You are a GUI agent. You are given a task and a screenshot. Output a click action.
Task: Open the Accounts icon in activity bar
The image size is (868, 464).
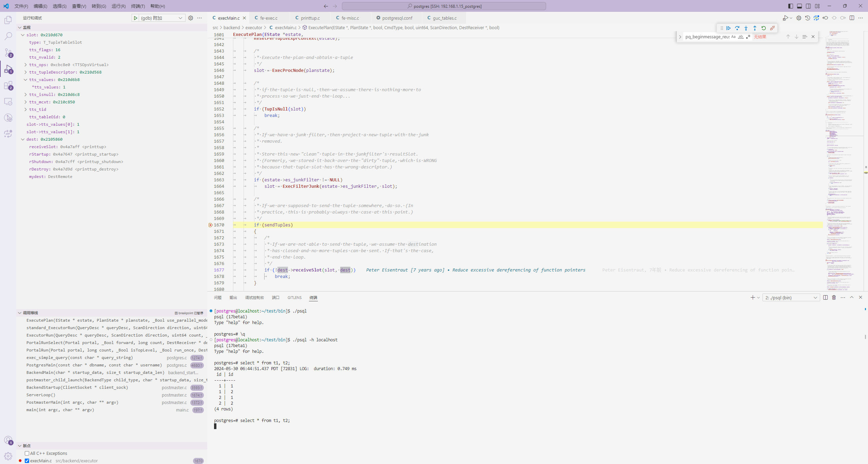(x=8, y=440)
